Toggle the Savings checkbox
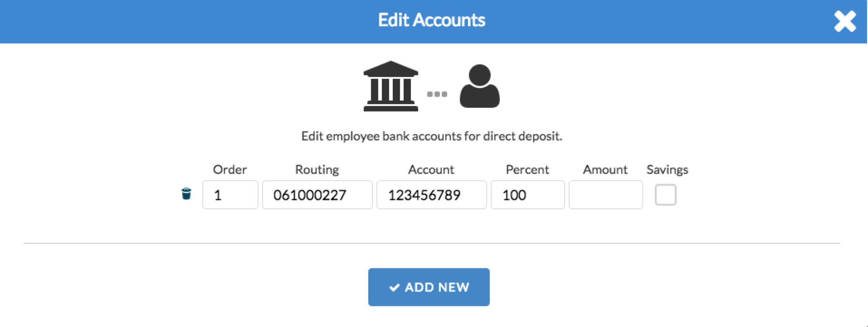The image size is (868, 327). pyautogui.click(x=665, y=195)
